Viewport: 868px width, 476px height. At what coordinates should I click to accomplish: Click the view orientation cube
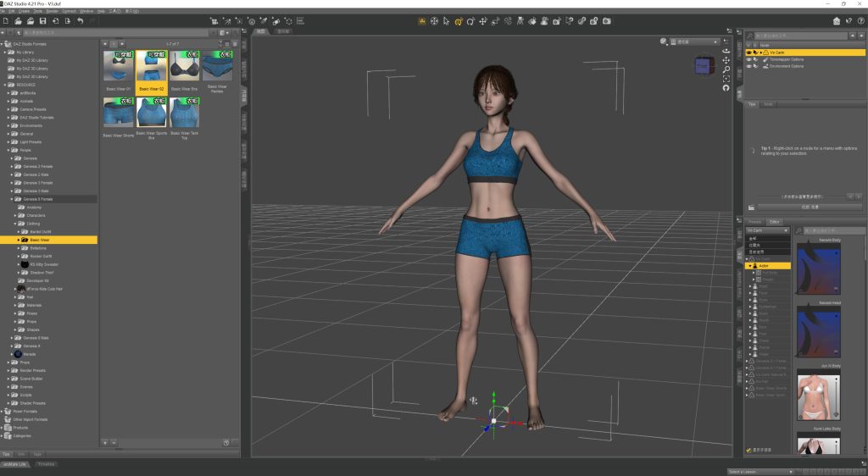[x=703, y=66]
